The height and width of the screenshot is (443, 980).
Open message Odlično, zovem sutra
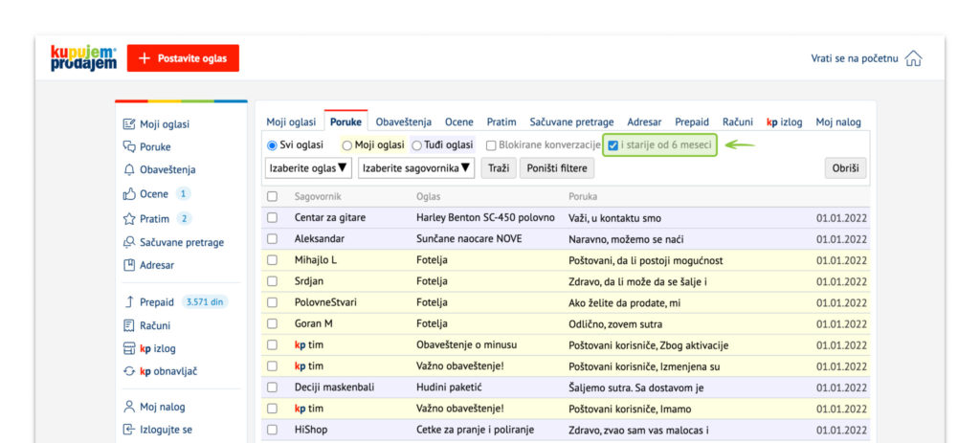pyautogui.click(x=615, y=323)
